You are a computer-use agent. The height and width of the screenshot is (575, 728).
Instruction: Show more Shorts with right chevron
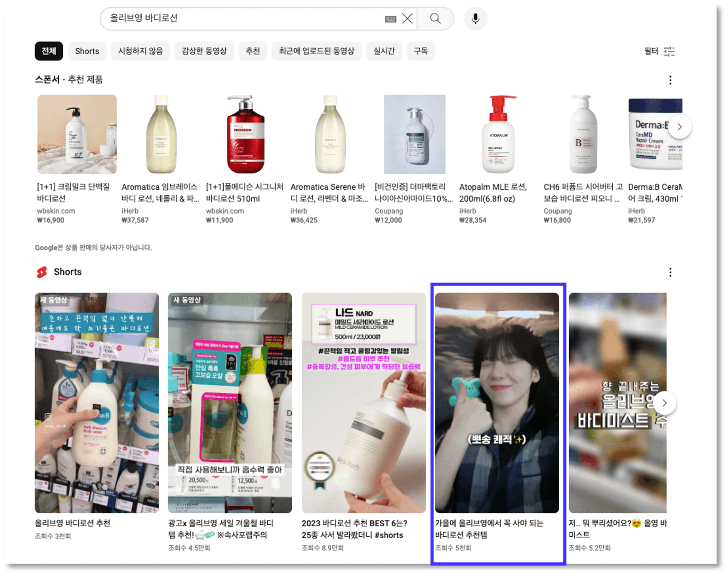(x=664, y=403)
